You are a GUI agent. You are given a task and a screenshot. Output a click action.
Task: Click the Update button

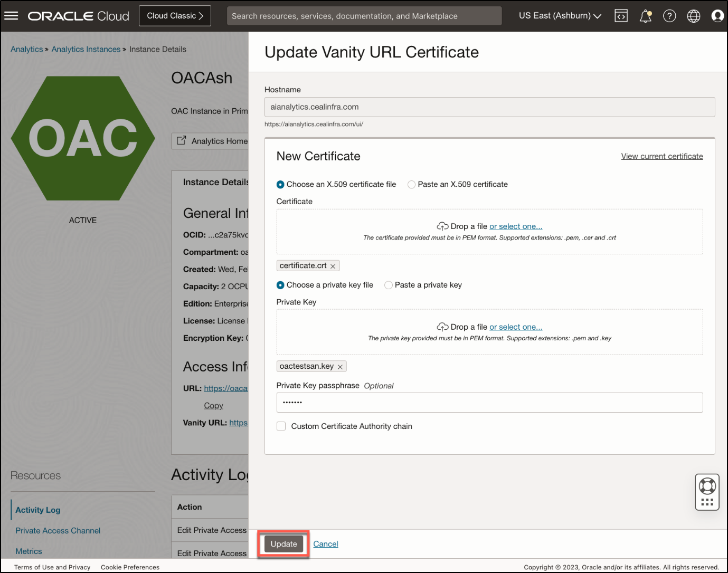[x=284, y=544]
